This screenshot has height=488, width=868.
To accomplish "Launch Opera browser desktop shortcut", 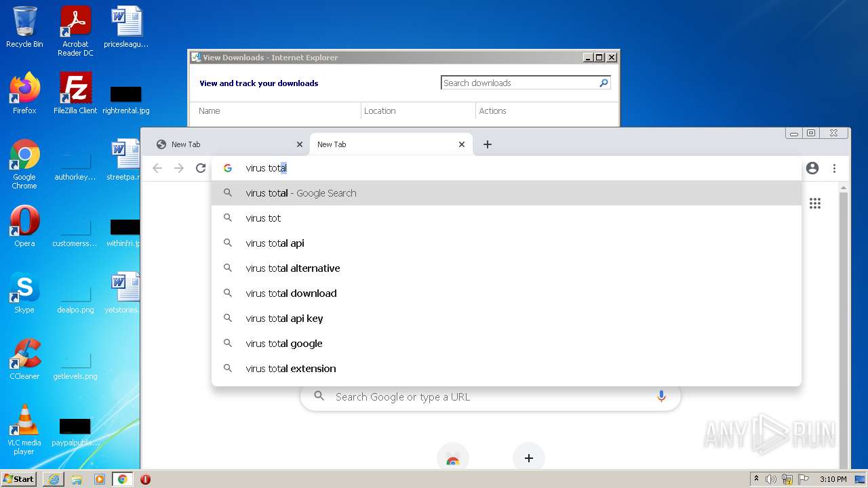I will [x=24, y=226].
